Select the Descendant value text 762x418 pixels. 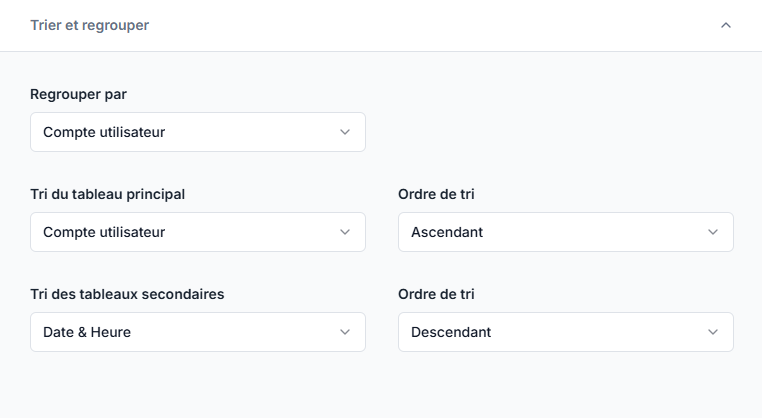pyautogui.click(x=451, y=332)
